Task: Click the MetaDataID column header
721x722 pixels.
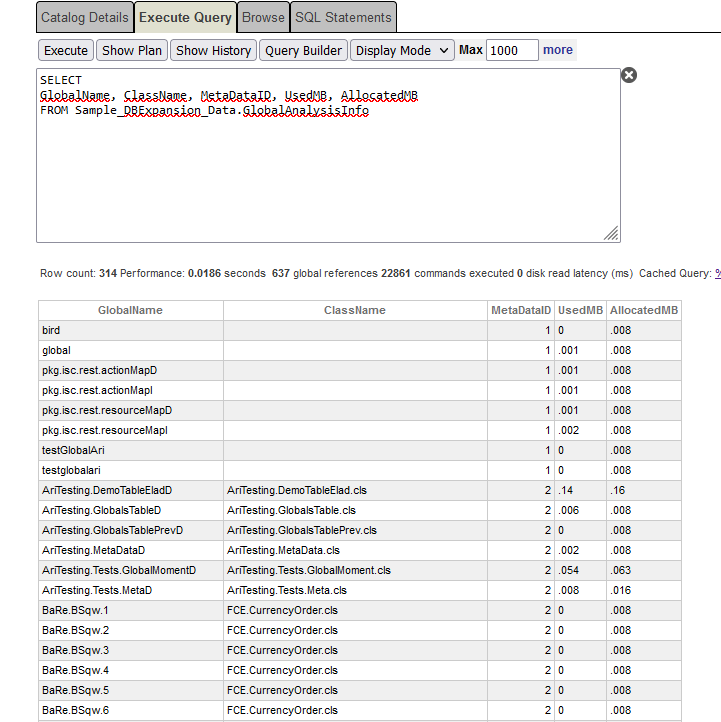Action: (x=521, y=310)
